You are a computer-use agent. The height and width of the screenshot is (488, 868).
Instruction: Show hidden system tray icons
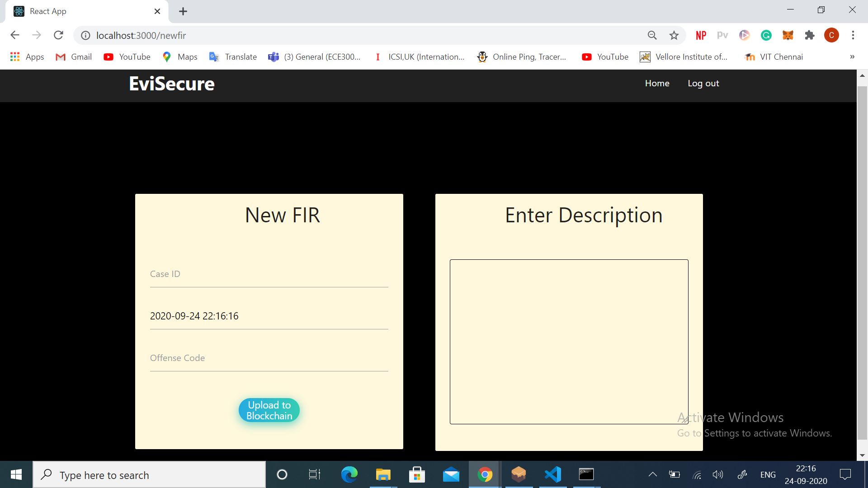[x=652, y=474]
